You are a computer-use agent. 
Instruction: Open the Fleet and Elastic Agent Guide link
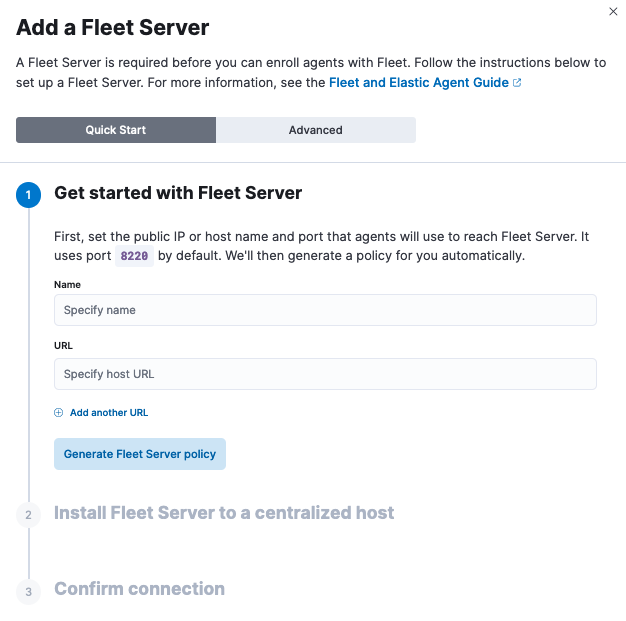[419, 83]
